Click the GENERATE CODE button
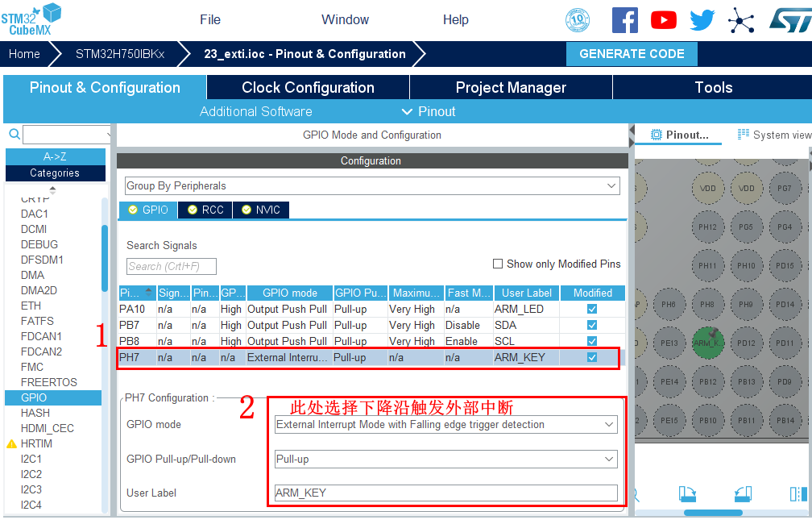This screenshot has width=812, height=520. tap(632, 54)
